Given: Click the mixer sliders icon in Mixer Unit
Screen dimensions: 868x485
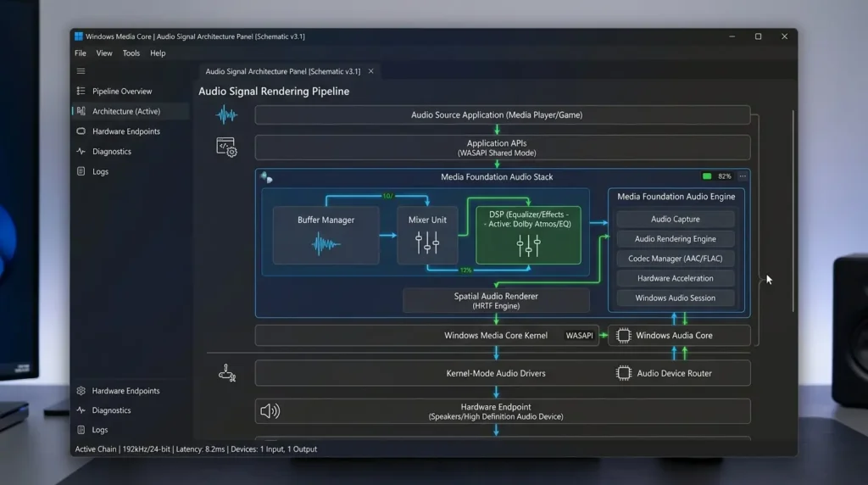Looking at the screenshot, I should coord(427,243).
